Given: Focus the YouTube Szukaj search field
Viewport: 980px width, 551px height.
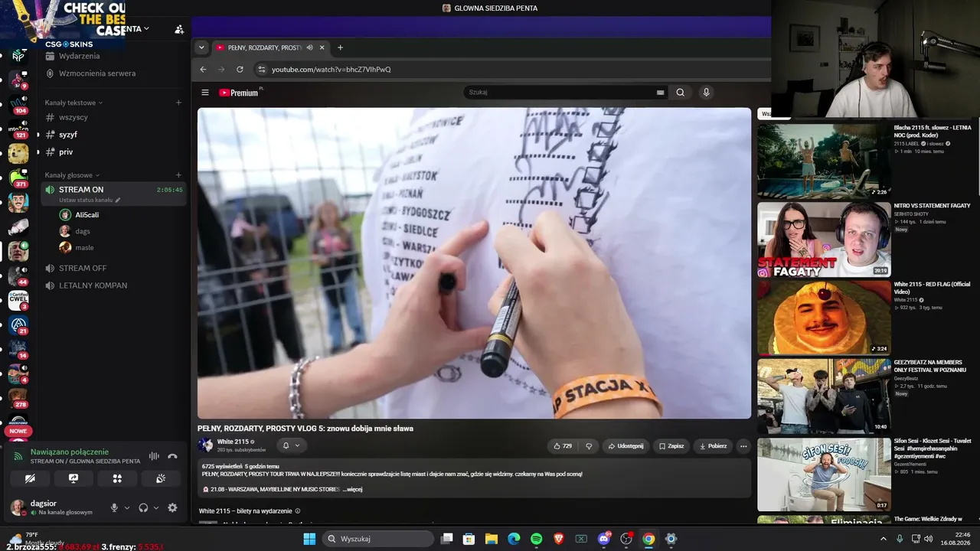Looking at the screenshot, I should (x=560, y=93).
